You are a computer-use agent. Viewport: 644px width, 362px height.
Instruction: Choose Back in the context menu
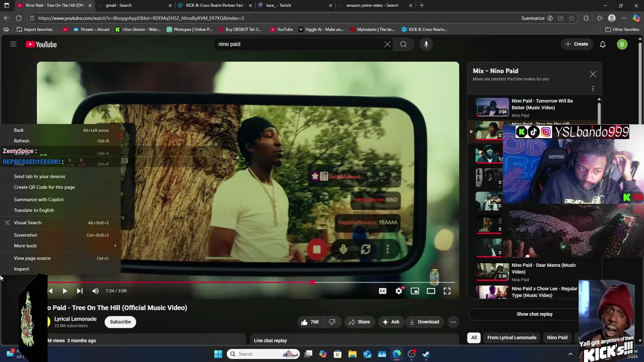pyautogui.click(x=60, y=130)
